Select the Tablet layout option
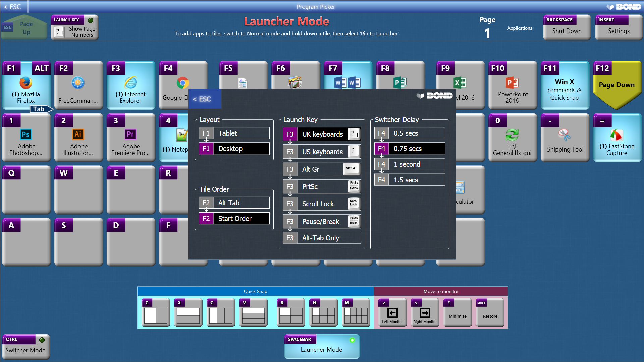The image size is (644, 362). coord(234,133)
